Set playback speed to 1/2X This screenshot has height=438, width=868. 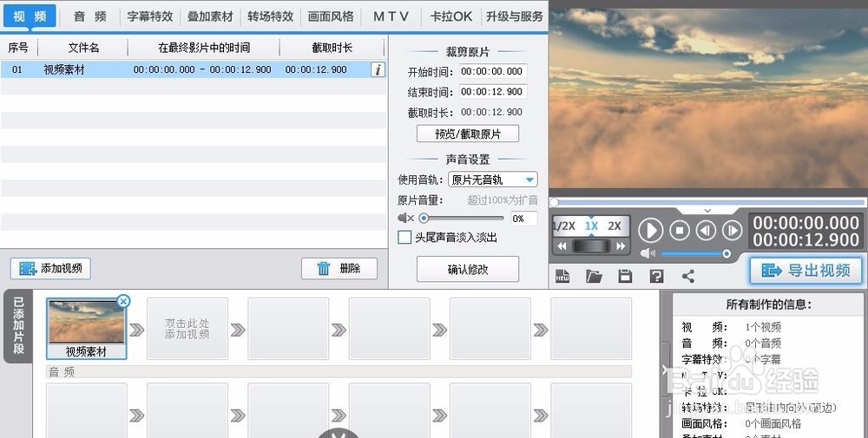(x=564, y=226)
